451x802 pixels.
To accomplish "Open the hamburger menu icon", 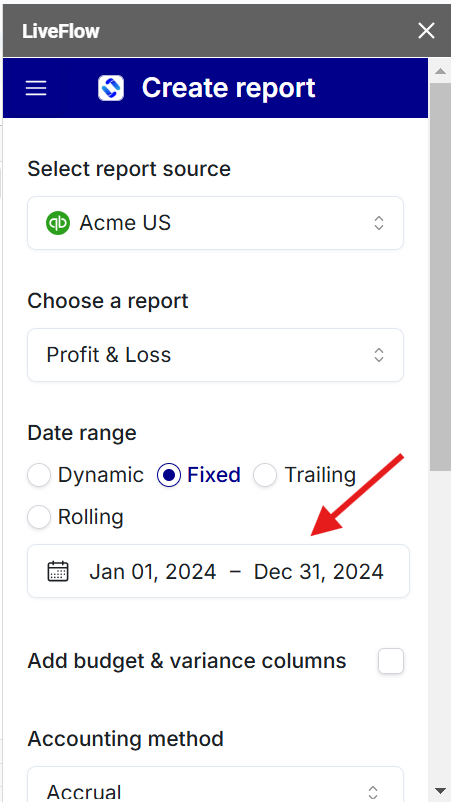I will tap(36, 88).
